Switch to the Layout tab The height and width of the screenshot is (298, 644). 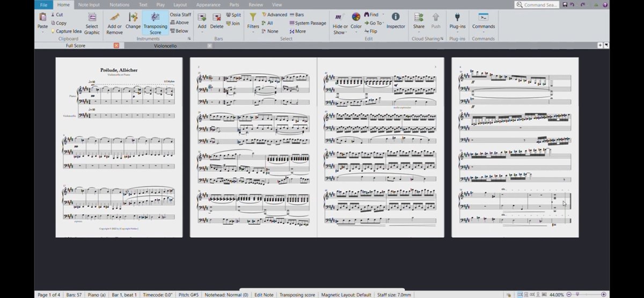pyautogui.click(x=180, y=5)
